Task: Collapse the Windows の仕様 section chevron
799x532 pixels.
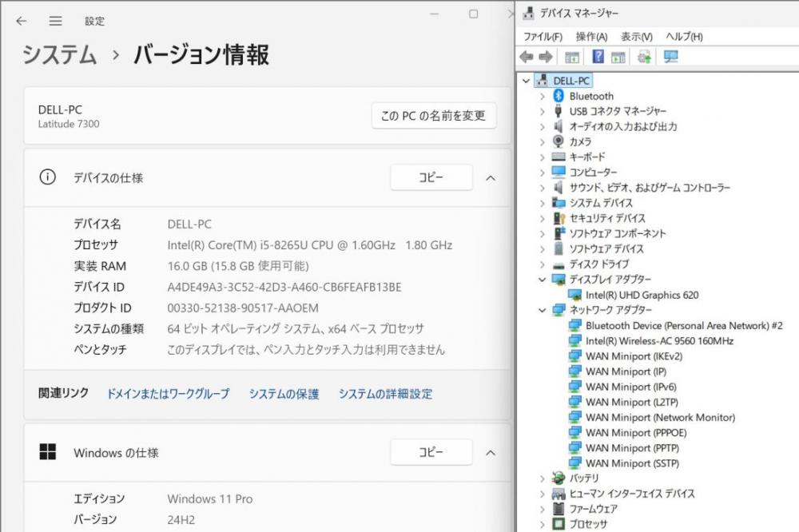Action: [x=491, y=452]
